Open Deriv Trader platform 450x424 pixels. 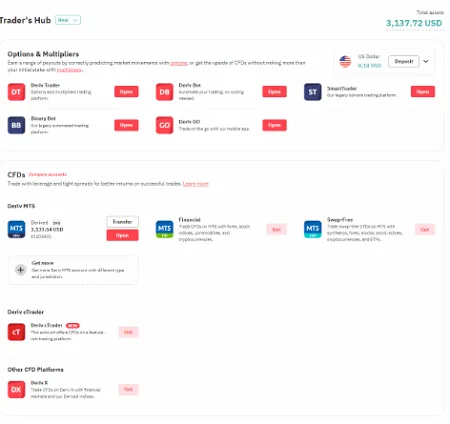pos(126,92)
